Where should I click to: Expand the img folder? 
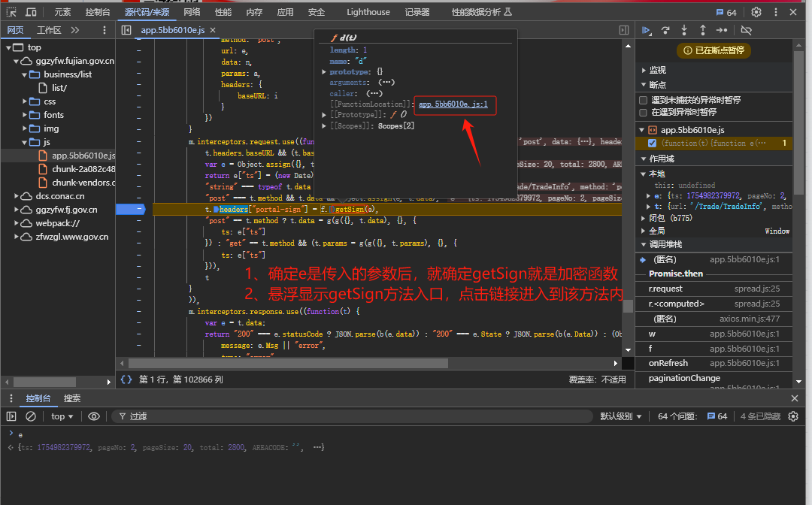pos(24,129)
